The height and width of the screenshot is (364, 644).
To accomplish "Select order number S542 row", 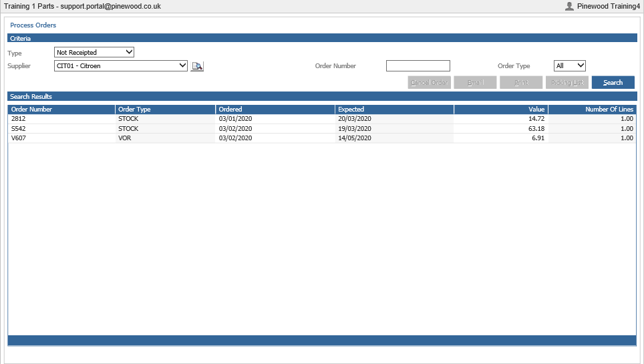I will point(322,129).
